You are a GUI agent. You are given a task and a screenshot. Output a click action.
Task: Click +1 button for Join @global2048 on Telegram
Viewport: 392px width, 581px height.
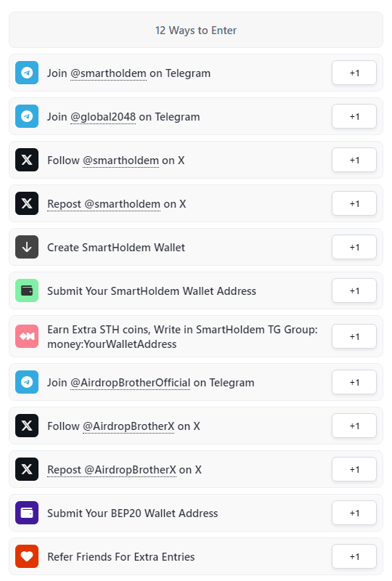(x=354, y=116)
